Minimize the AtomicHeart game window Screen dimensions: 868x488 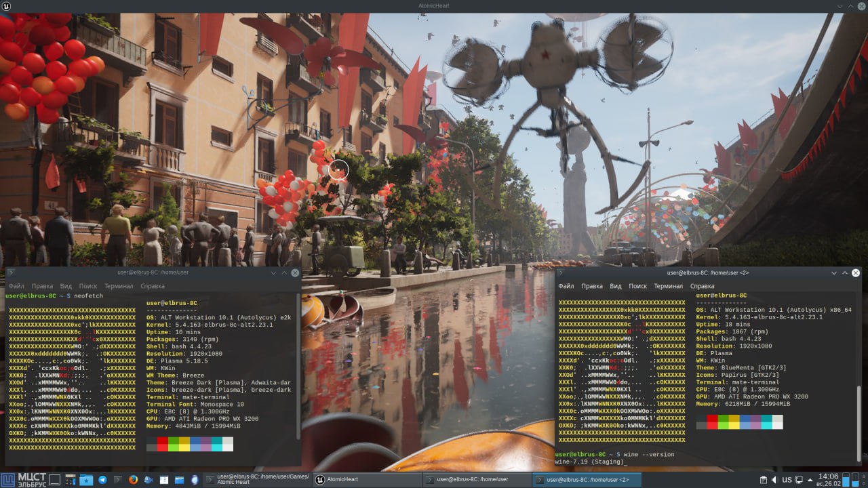pos(838,5)
